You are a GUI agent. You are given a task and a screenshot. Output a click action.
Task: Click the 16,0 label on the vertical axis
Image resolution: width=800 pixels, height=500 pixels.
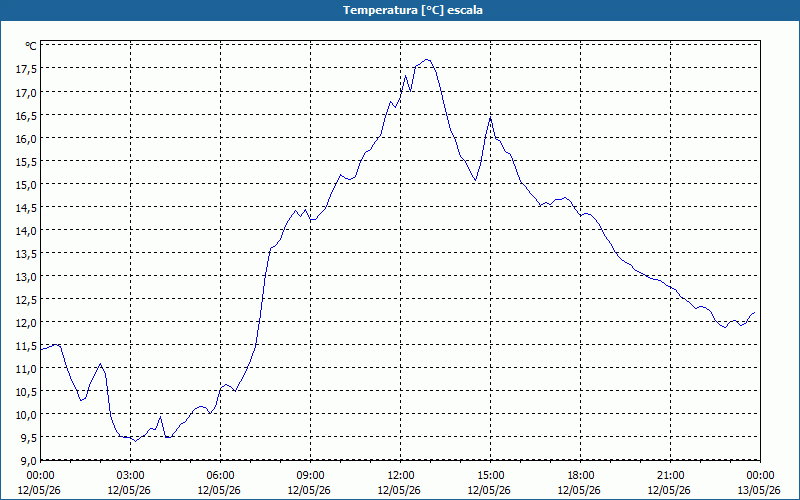[x=26, y=138]
